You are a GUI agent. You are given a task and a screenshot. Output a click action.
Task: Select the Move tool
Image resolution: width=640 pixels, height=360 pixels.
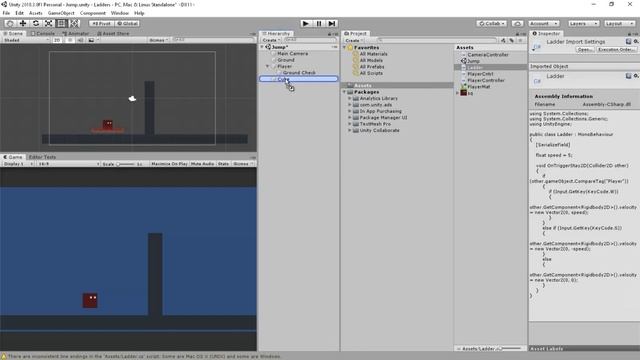(23, 24)
